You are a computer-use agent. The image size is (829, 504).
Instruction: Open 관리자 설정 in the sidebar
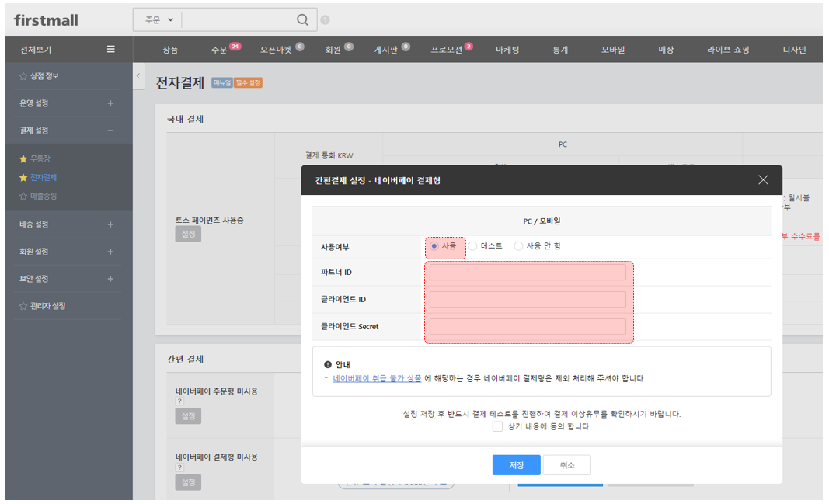47,306
